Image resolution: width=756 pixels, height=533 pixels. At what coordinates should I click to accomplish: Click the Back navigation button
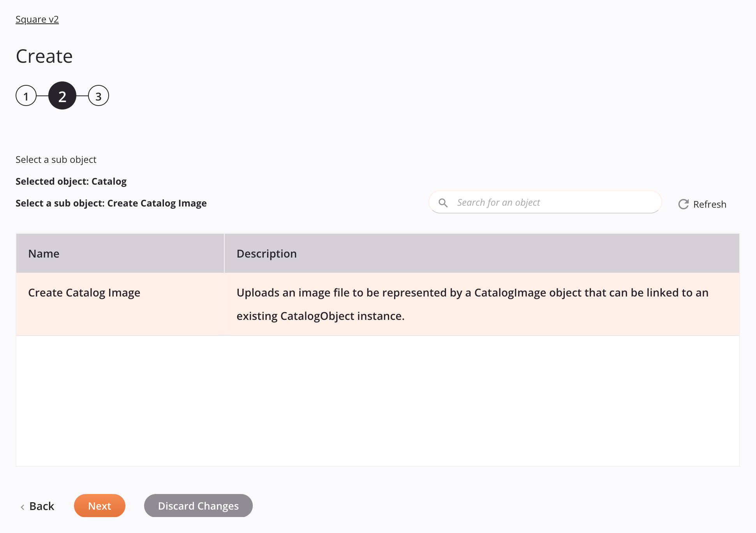(37, 505)
